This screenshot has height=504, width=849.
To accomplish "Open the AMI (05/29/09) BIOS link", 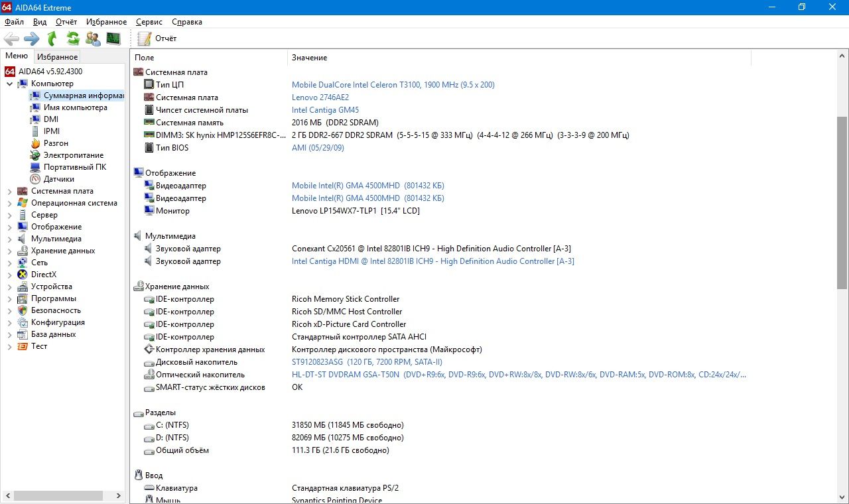I will 318,148.
